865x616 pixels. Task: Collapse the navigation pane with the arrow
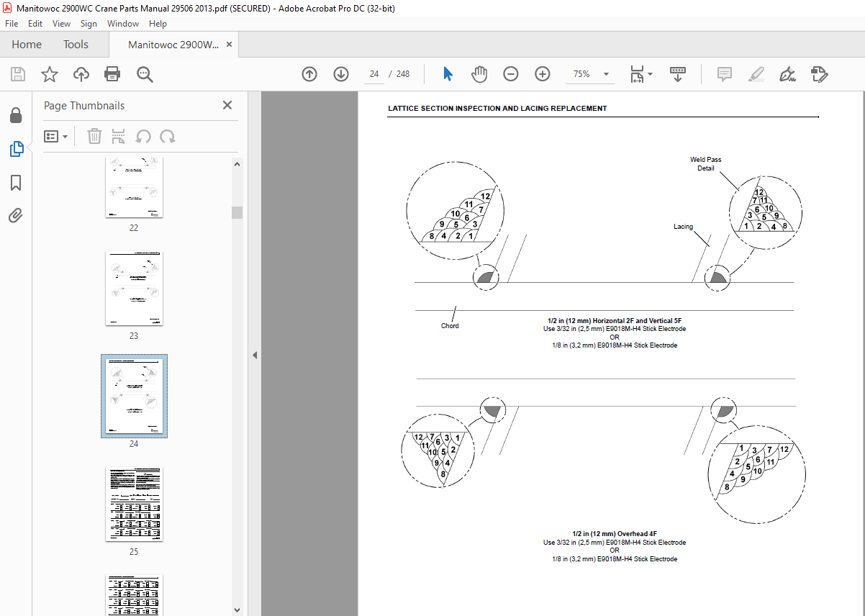(x=254, y=355)
